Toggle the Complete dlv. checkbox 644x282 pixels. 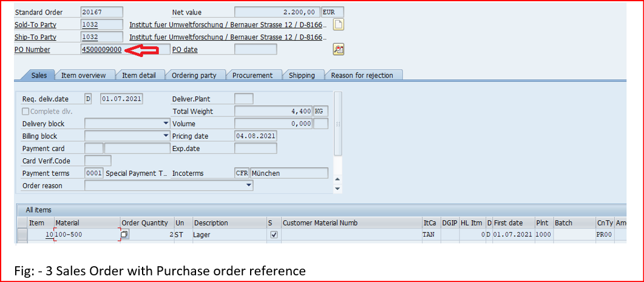(25, 112)
